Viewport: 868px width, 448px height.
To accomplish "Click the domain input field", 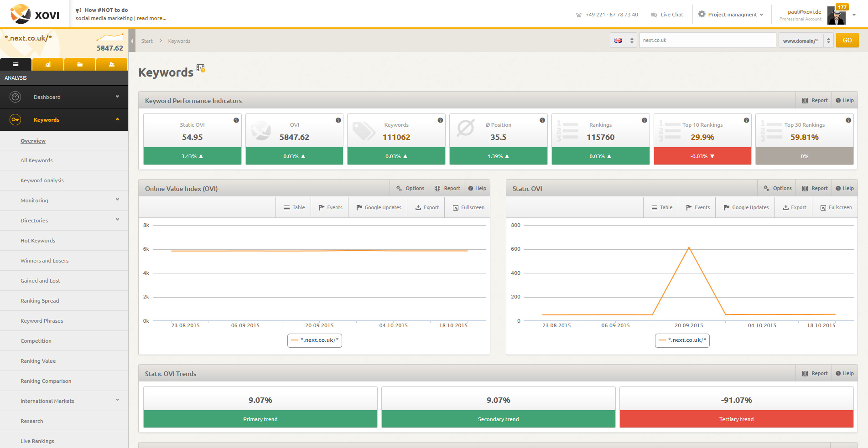I will tap(707, 40).
